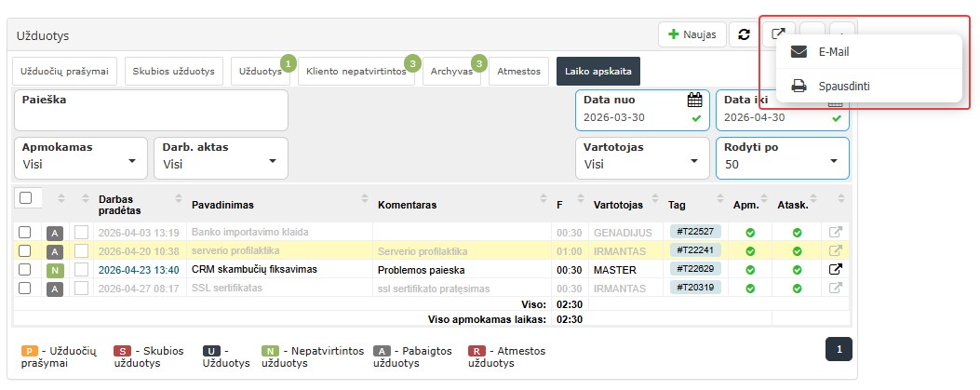Open task link icon in CRM skambučių fiksavimas row

pos(835,269)
